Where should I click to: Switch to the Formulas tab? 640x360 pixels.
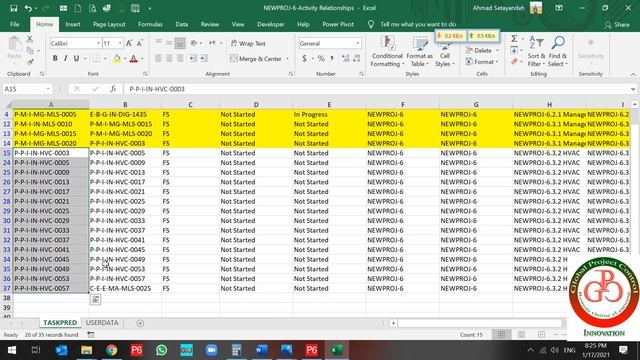click(150, 24)
